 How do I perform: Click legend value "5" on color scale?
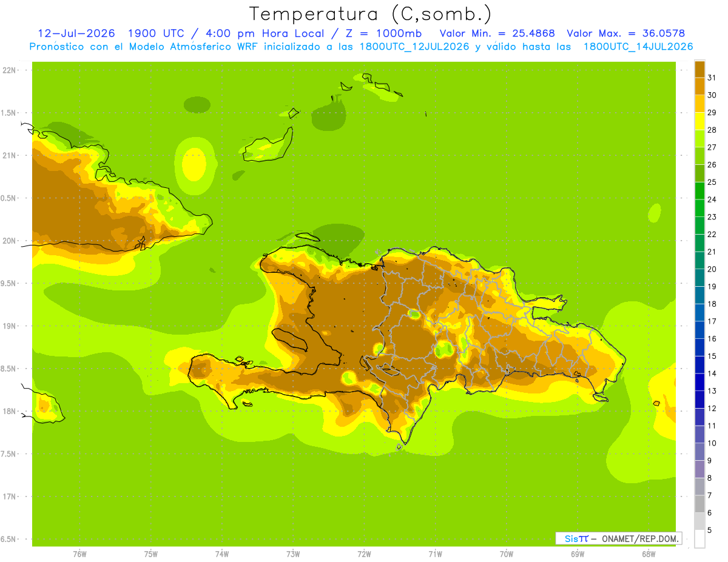[x=710, y=530]
